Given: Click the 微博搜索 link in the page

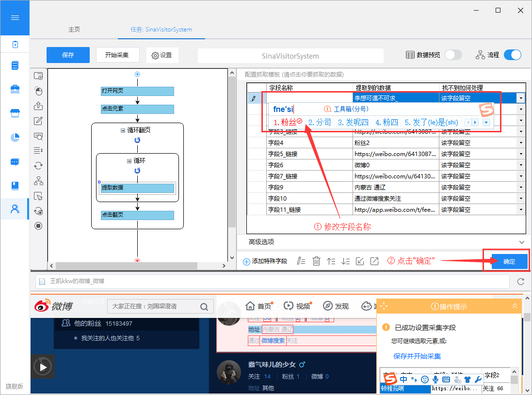Looking at the screenshot, I should click(273, 340).
